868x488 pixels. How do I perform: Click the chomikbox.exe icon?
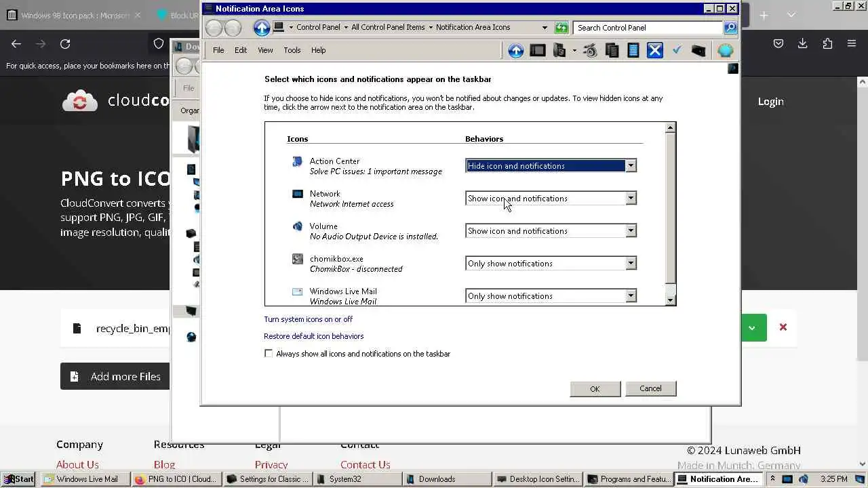point(297,259)
